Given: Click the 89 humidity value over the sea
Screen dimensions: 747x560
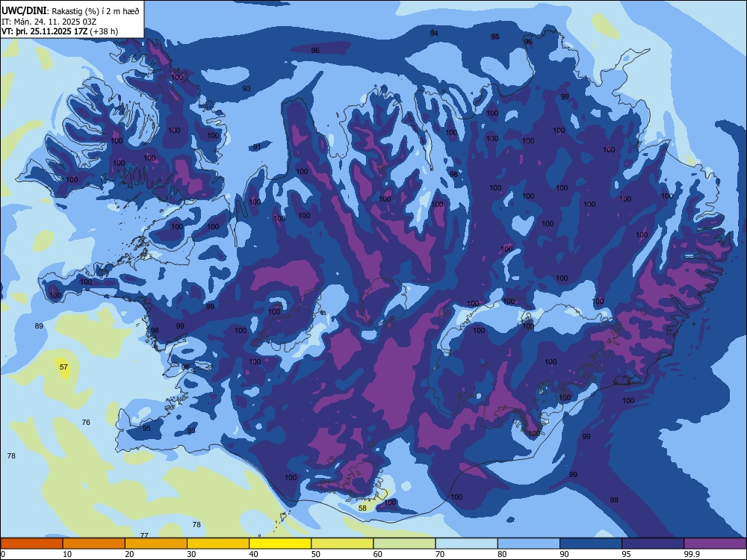Looking at the screenshot, I should pos(39,326).
